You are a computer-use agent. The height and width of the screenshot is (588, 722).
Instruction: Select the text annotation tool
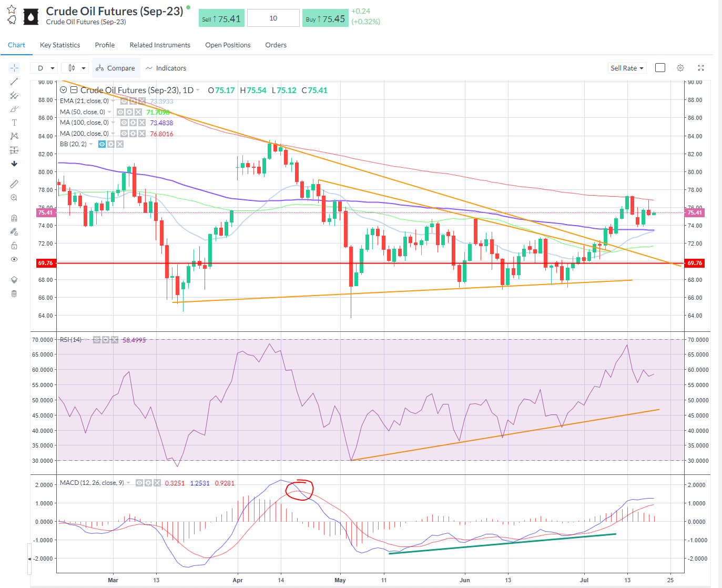click(14, 122)
